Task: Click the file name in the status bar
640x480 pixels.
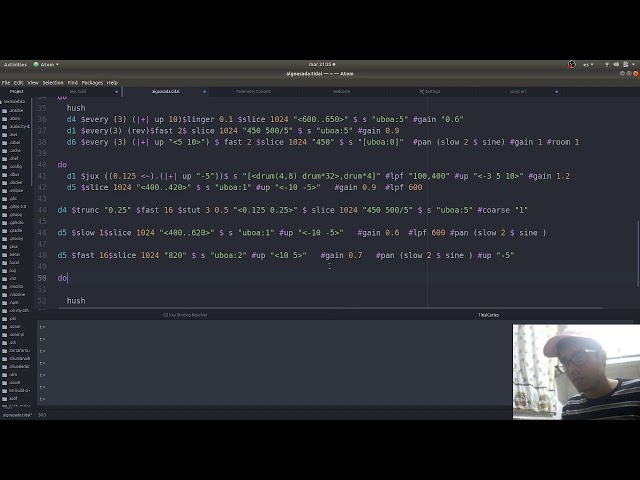Action: pyautogui.click(x=18, y=415)
